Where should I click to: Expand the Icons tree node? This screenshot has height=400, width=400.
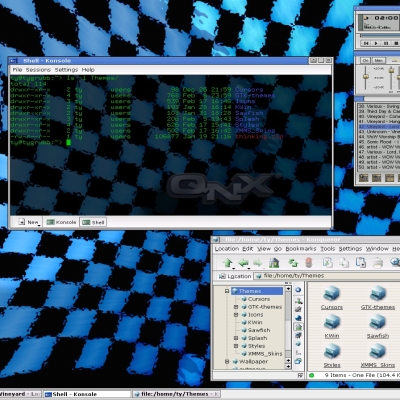(x=236, y=314)
